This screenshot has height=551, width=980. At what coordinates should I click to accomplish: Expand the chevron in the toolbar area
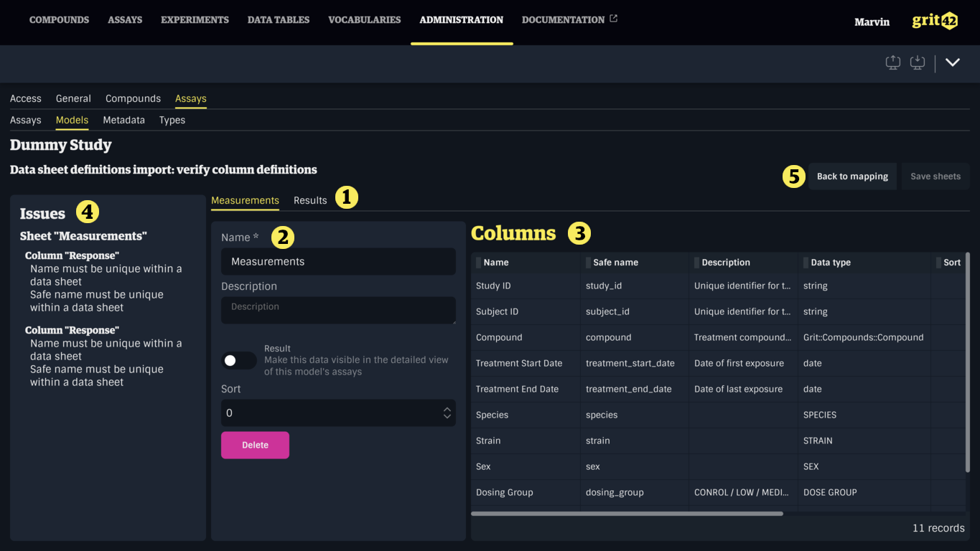point(953,62)
